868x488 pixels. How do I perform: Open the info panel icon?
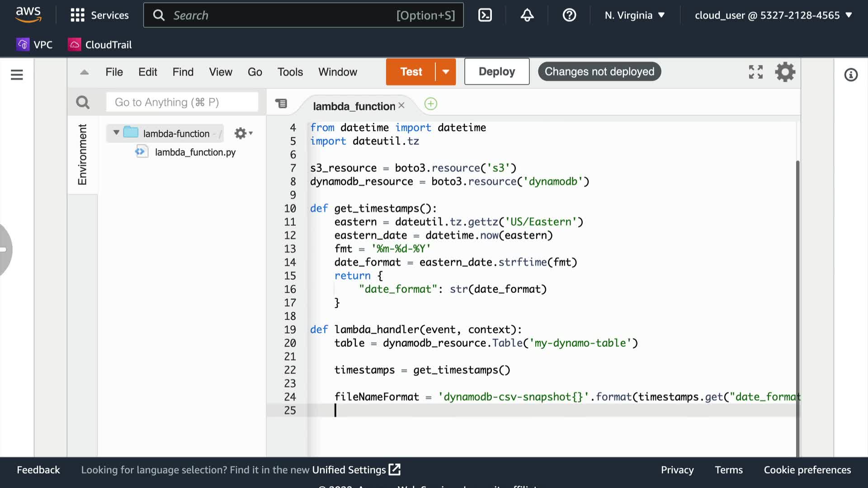pyautogui.click(x=851, y=75)
